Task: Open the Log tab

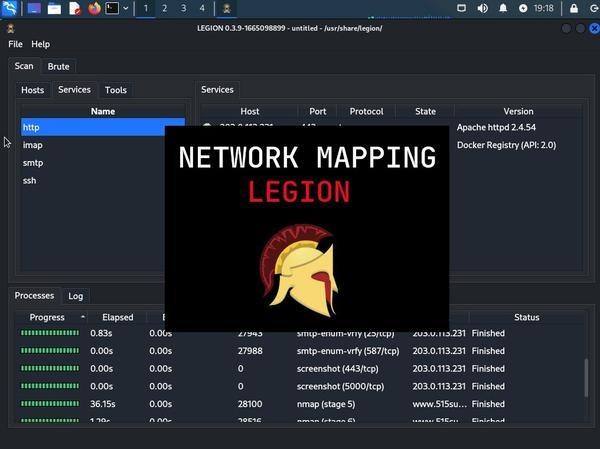Action: [76, 296]
